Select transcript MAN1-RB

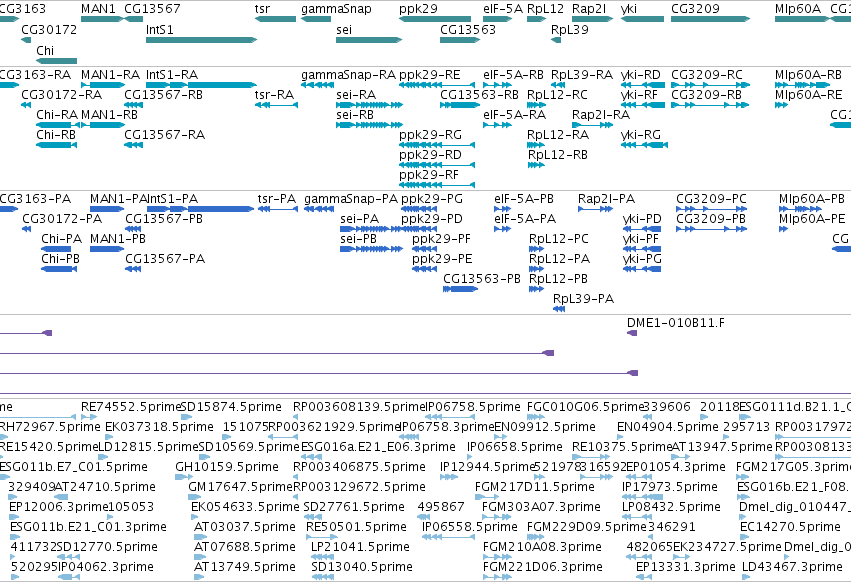109,115
